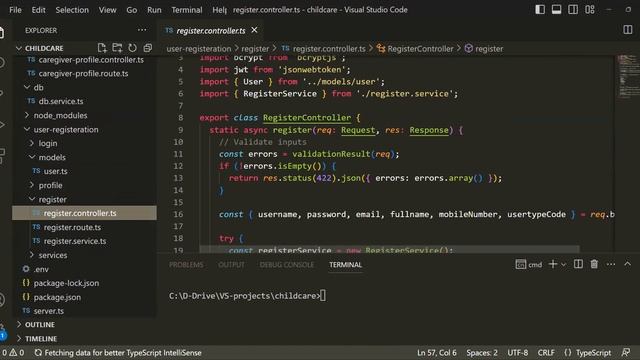Open the new terminal profile dropdown
The width and height of the screenshot is (640, 360).
(564, 264)
